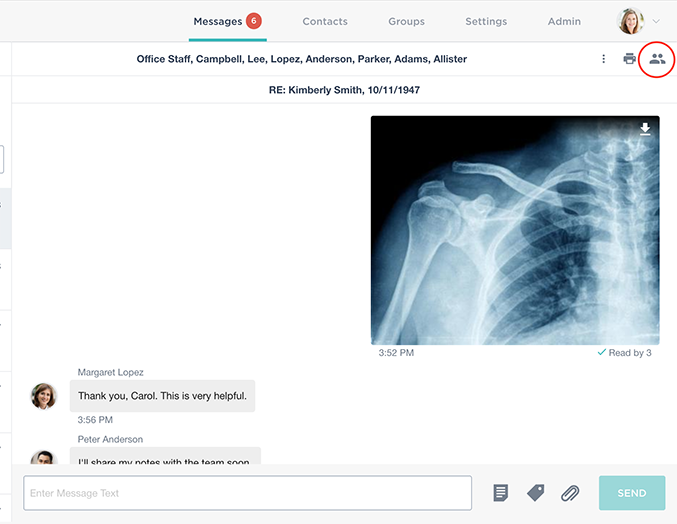
Task: Switch to the Contacts tab
Action: [325, 22]
